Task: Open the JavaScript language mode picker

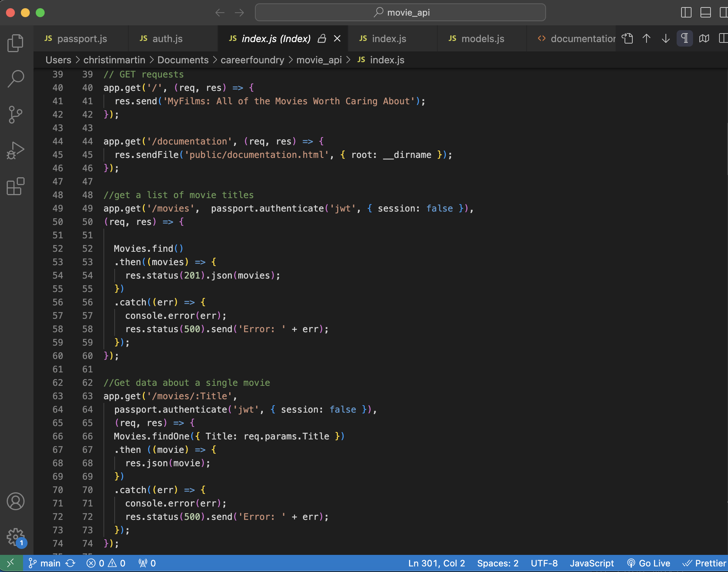Action: pyautogui.click(x=592, y=563)
